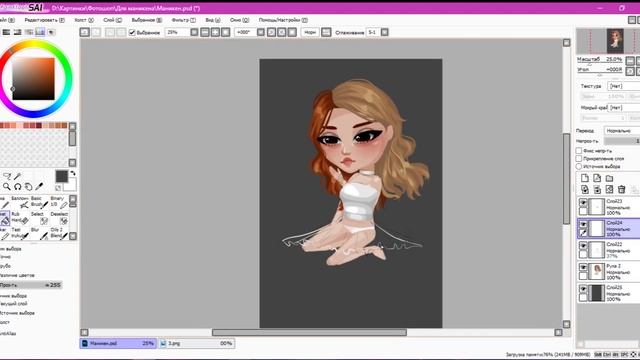Toggle the Выбранное checkbox in toolbar
The image size is (640, 360).
[x=132, y=32]
